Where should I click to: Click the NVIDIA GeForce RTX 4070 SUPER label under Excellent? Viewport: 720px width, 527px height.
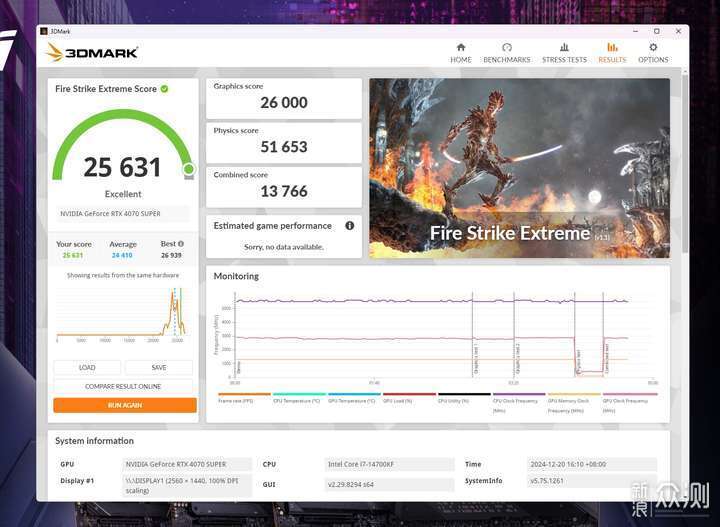coord(110,213)
